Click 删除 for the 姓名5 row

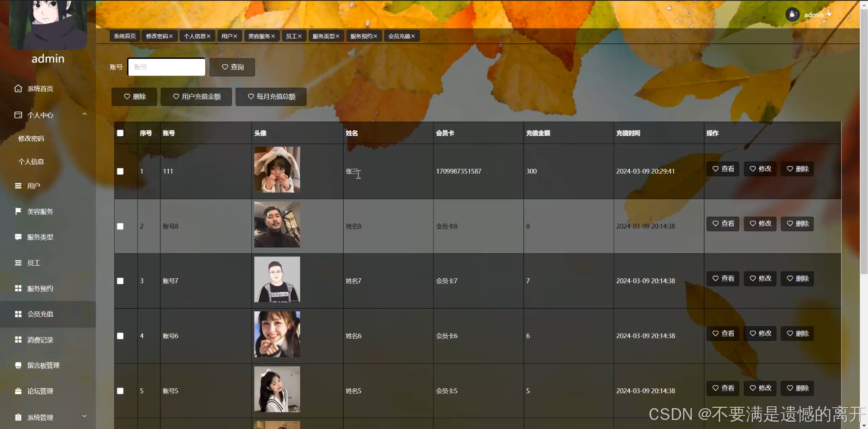[797, 388]
